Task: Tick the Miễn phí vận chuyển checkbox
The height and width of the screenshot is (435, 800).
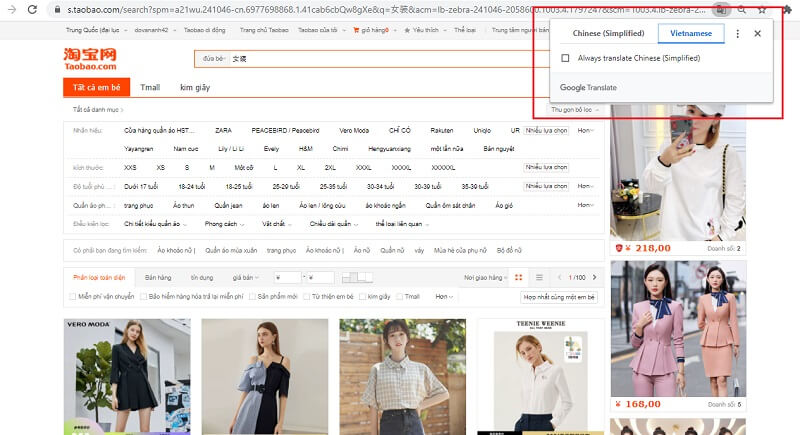Action: tap(72, 296)
